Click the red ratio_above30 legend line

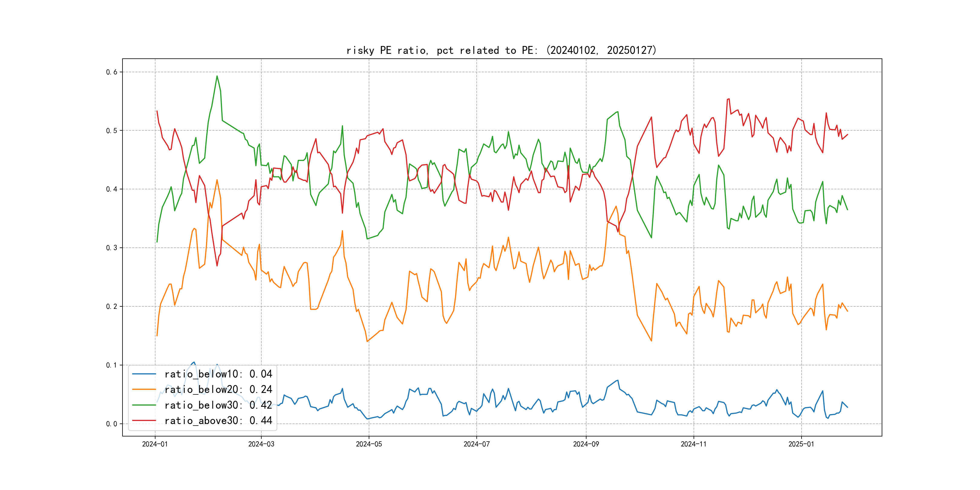coord(144,421)
